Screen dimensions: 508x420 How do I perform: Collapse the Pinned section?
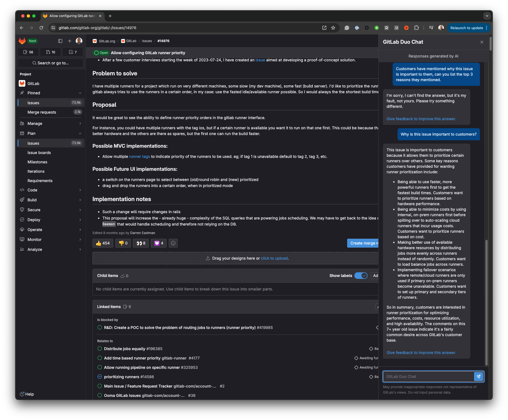click(x=51, y=93)
